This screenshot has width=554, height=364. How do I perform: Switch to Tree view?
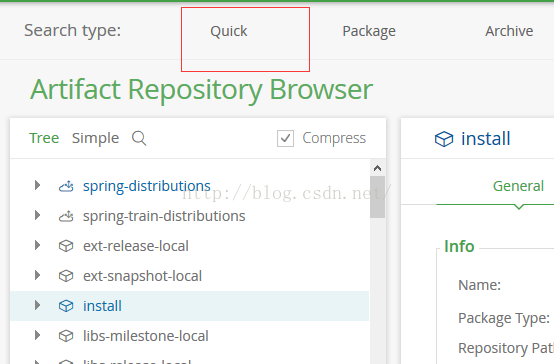[x=44, y=138]
